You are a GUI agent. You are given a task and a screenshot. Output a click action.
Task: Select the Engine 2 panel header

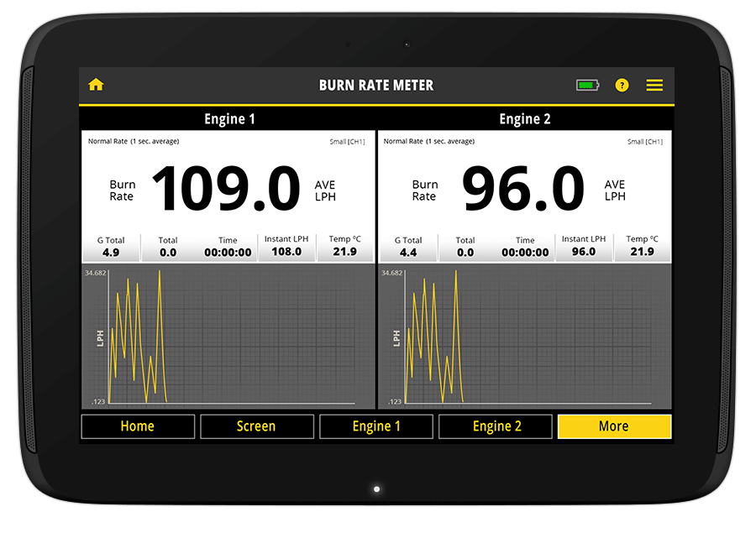coord(525,118)
